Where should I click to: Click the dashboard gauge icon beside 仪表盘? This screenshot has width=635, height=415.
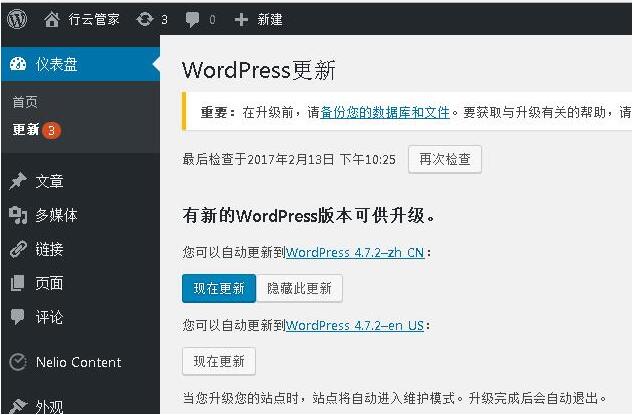click(18, 64)
